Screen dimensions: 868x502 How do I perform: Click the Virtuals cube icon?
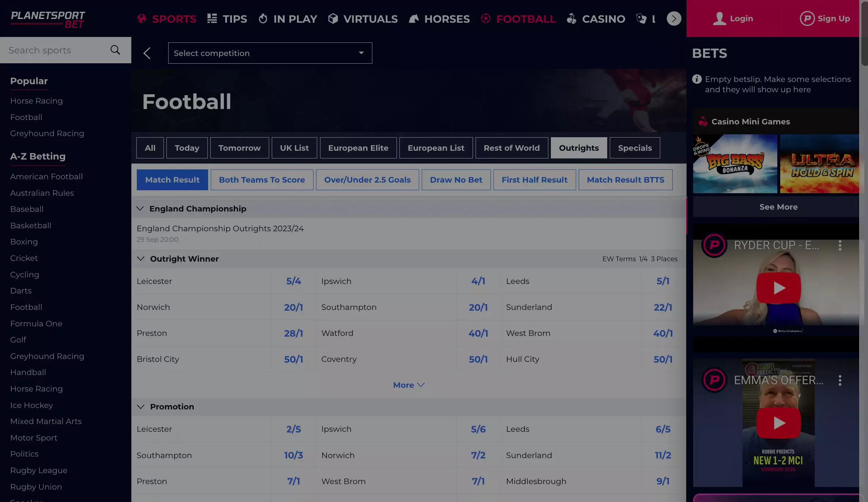tap(333, 19)
